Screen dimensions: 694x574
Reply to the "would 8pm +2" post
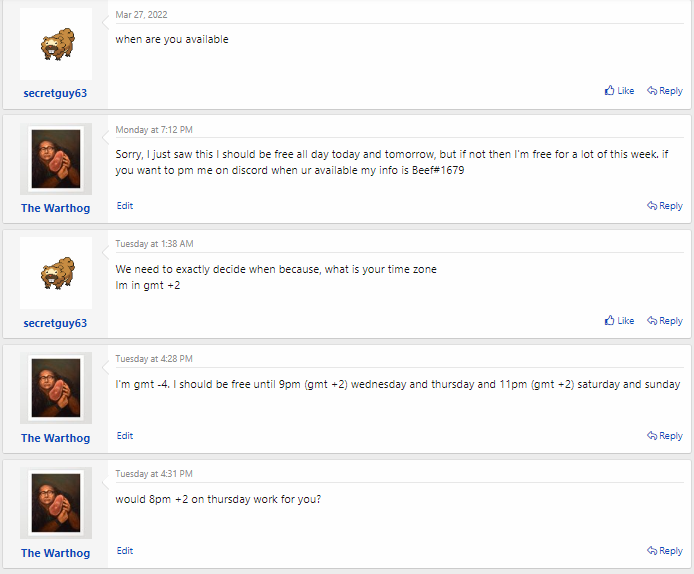click(x=665, y=551)
